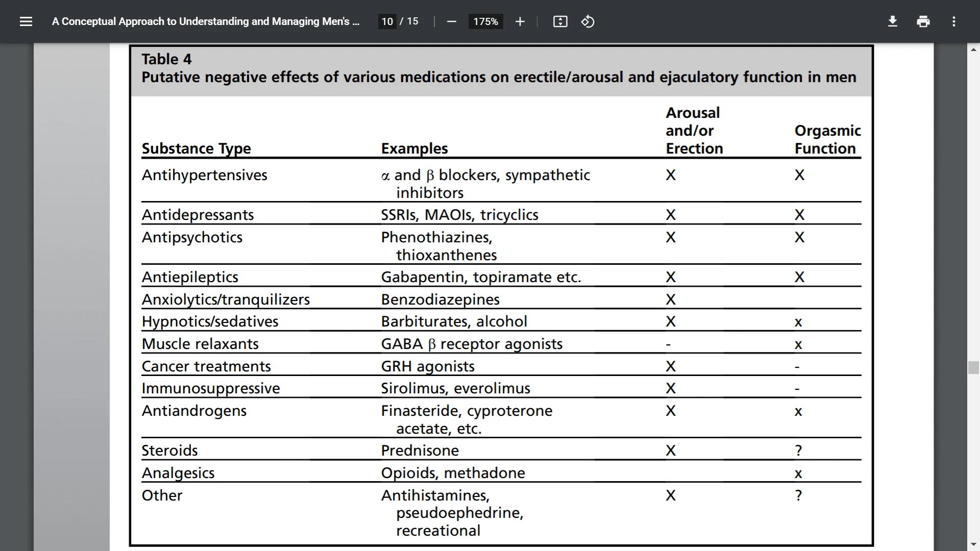The height and width of the screenshot is (551, 980).
Task: Click the 'Substance Type' column header
Action: pyautogui.click(x=197, y=148)
